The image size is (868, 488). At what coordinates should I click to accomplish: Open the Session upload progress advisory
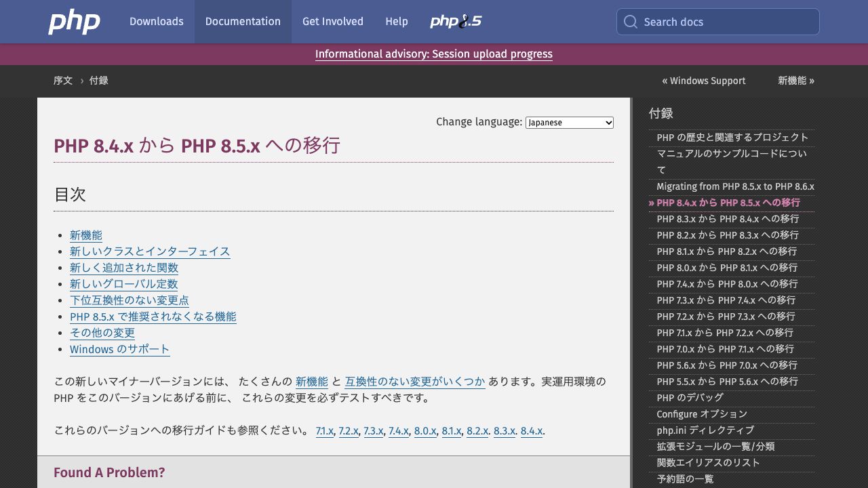(x=434, y=54)
